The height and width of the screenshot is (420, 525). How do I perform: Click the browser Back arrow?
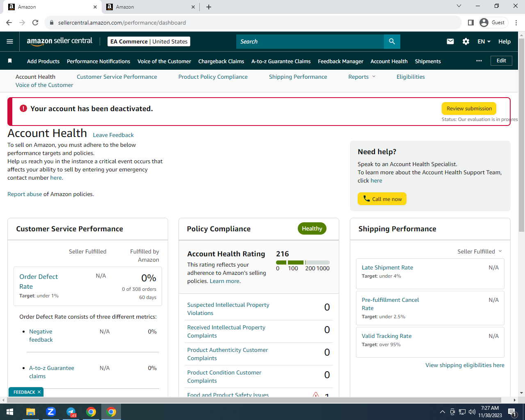[9, 23]
